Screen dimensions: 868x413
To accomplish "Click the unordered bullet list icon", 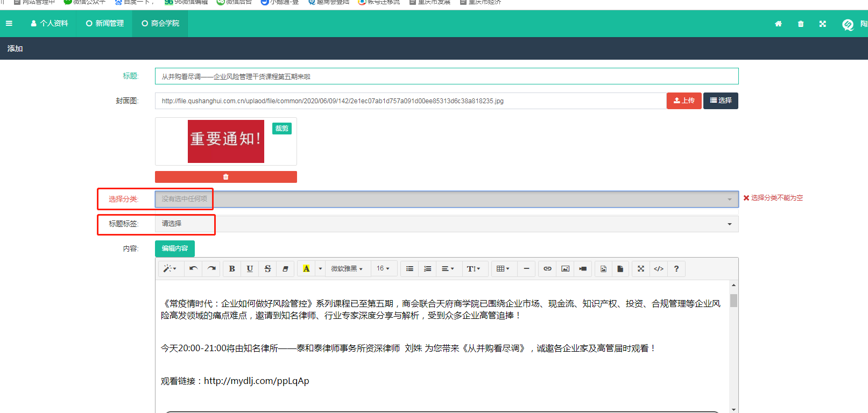I will 410,269.
